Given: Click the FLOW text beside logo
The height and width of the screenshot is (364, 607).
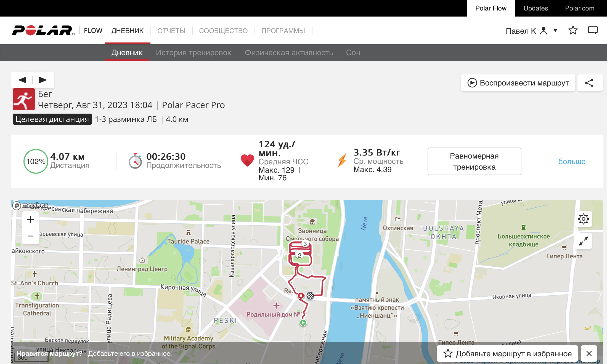Looking at the screenshot, I should click(x=93, y=31).
